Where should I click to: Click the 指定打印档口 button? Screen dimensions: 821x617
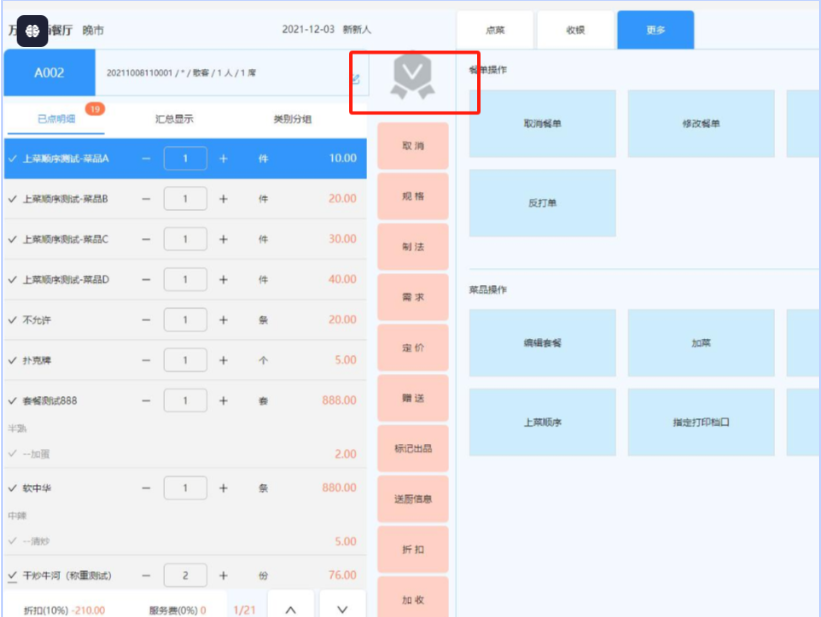tap(701, 422)
